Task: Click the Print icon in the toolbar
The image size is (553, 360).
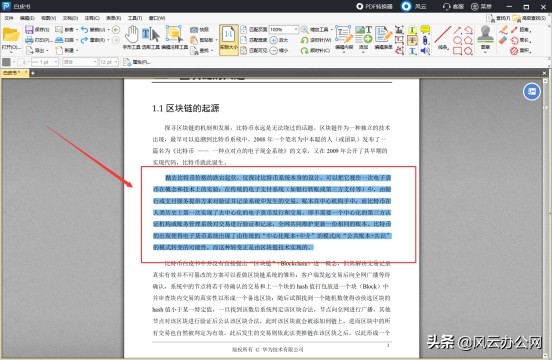Action: pos(29,40)
